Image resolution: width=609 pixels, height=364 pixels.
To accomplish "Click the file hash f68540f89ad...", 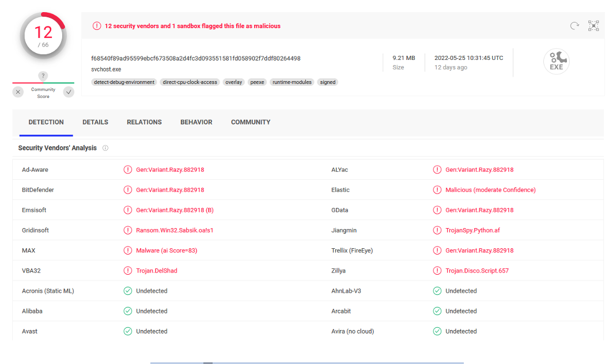I will point(196,58).
